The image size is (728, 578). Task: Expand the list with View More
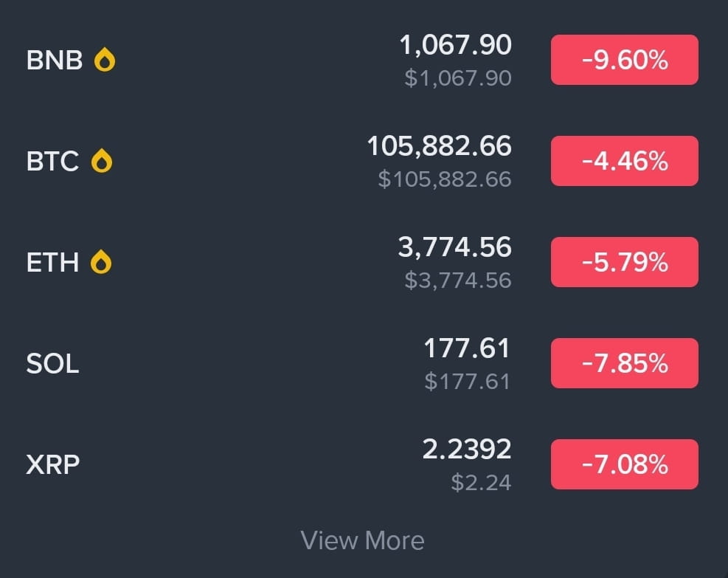click(x=363, y=540)
